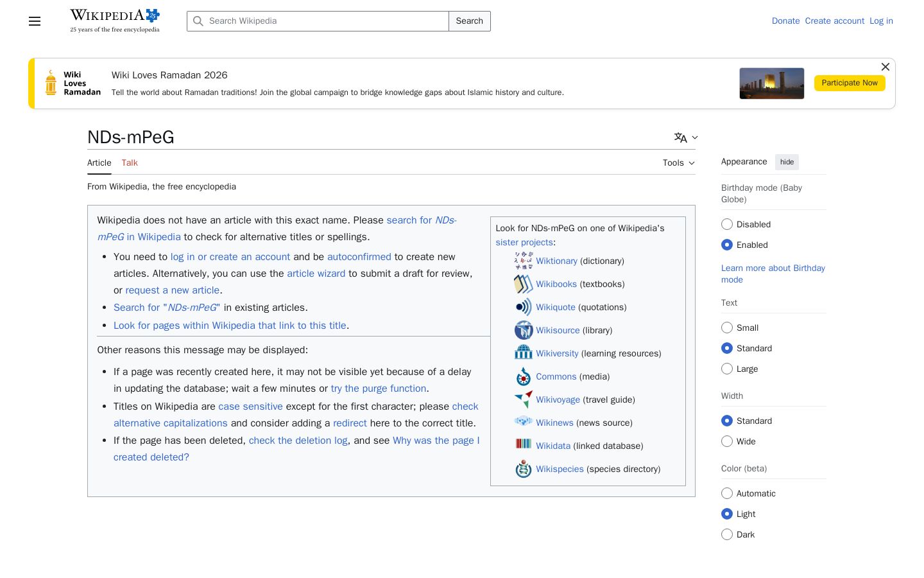The image size is (924, 578).
Task: Open the Wikisource link
Action: pos(558,330)
